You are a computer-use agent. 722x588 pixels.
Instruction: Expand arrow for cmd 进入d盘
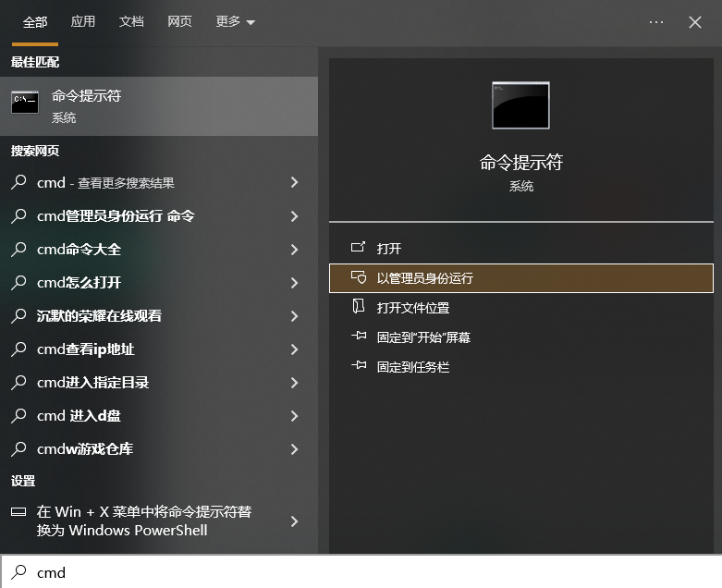point(295,416)
